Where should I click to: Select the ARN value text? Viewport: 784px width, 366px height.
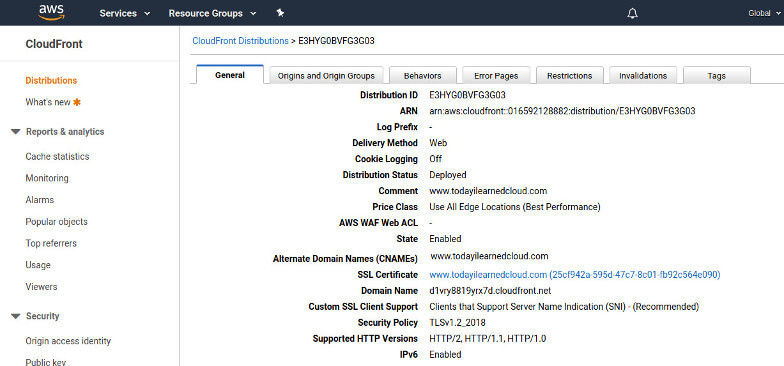pos(562,111)
